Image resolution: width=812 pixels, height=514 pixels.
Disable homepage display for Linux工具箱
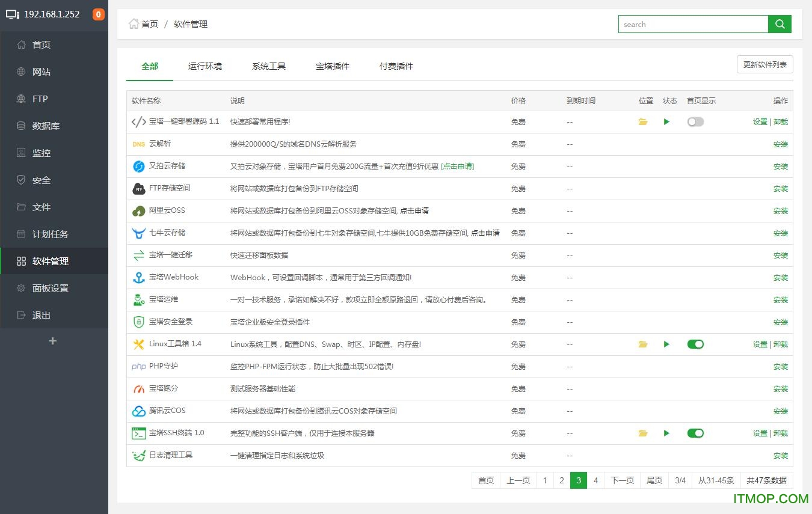pos(695,344)
